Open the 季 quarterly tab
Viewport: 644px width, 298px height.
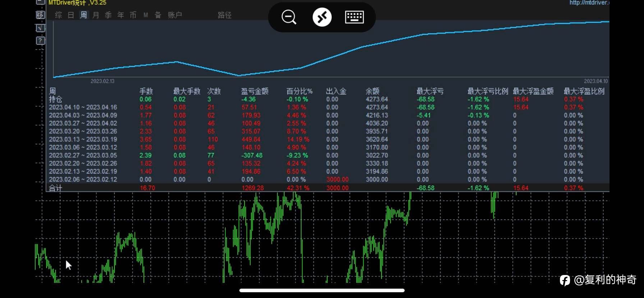tap(108, 15)
